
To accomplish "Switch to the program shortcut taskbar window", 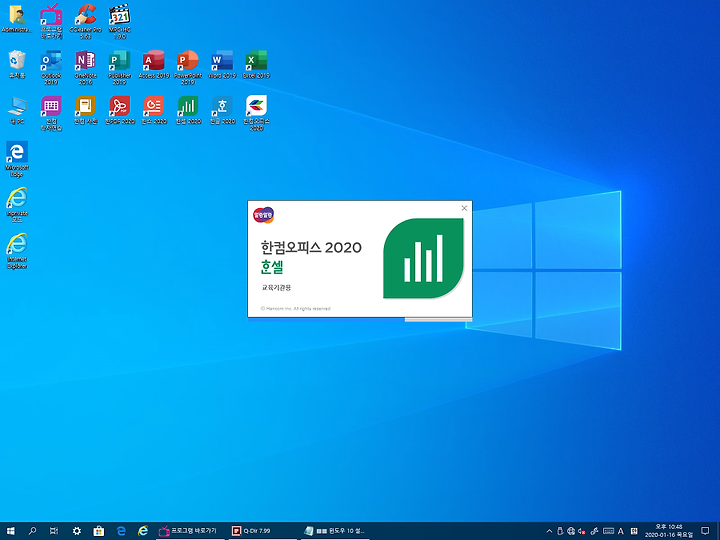I will tap(190, 531).
